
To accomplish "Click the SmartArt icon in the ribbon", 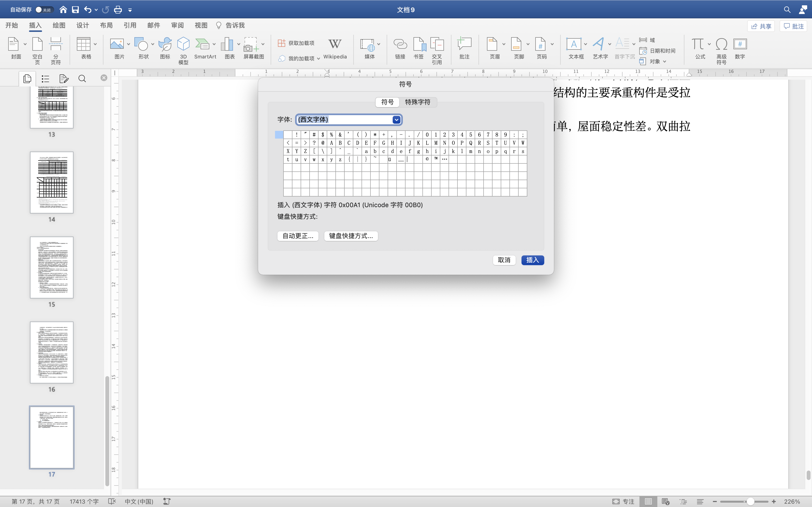I will [x=202, y=44].
